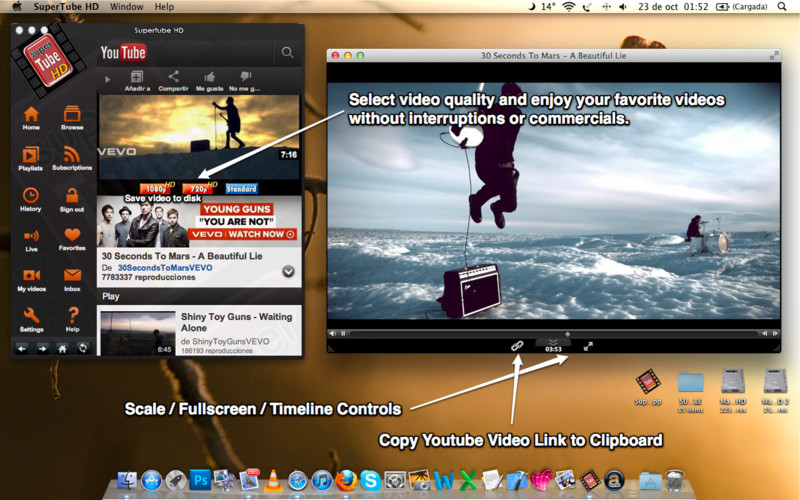
Task: Navigate forward with the right arrow button
Action: click(42, 349)
